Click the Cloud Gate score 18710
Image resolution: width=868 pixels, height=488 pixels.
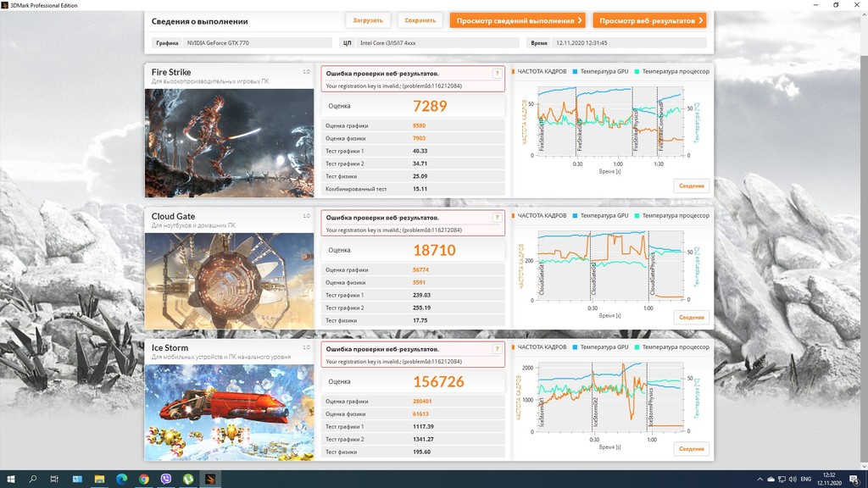tap(435, 250)
